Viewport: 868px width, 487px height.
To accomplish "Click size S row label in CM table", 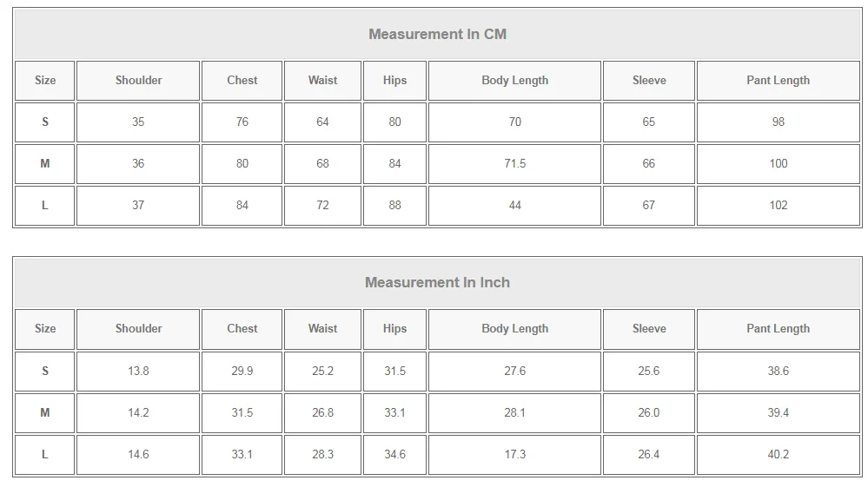I will coord(45,122).
